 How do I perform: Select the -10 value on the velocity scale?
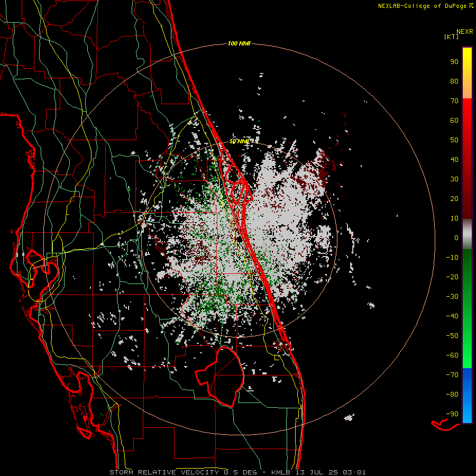[x=452, y=258]
